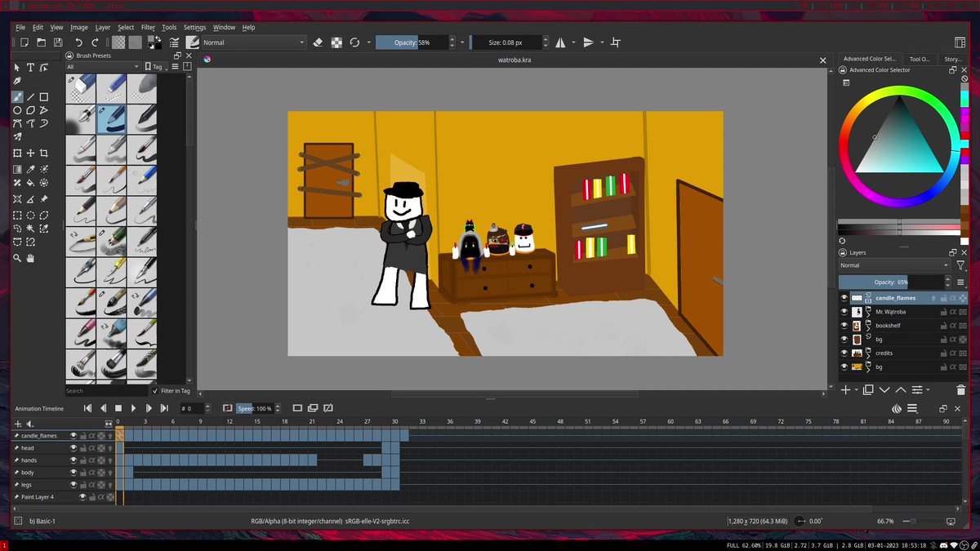Mirror canvas horizontally
This screenshot has height=551, width=980.
click(x=560, y=42)
